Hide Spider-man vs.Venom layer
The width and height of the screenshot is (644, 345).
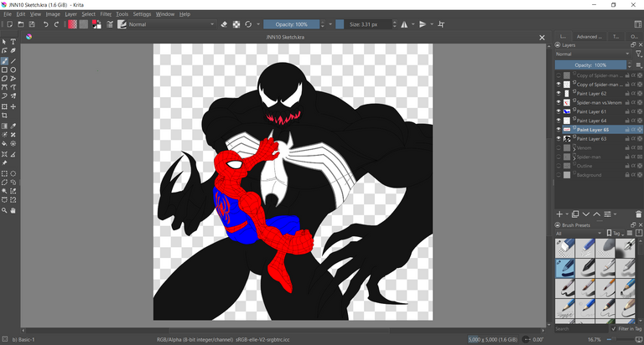(558, 102)
